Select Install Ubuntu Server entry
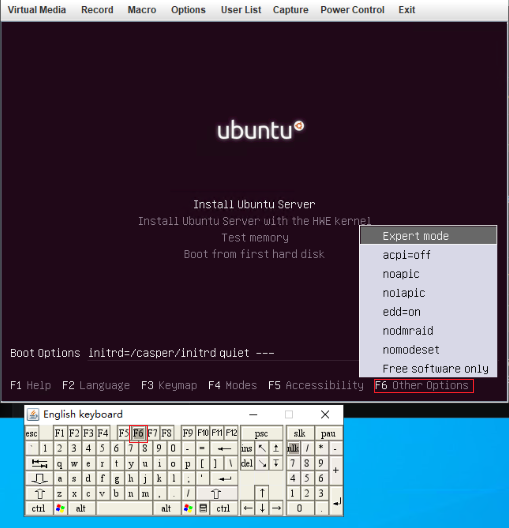 pos(254,204)
